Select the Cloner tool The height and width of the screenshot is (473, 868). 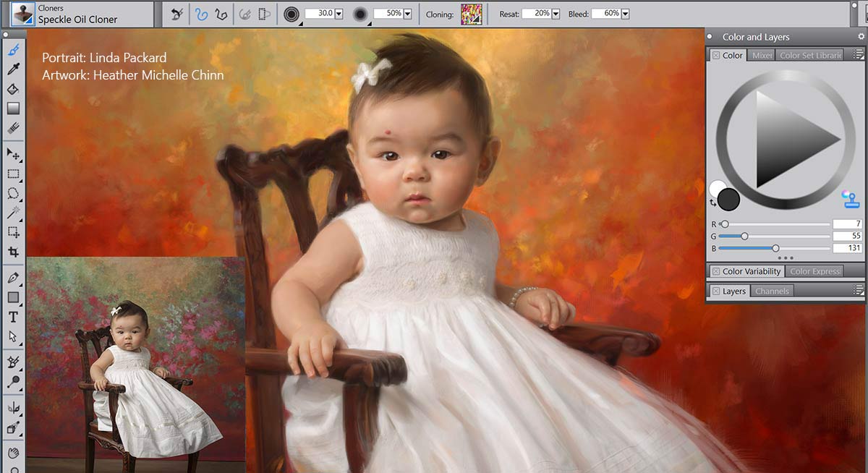(13, 362)
